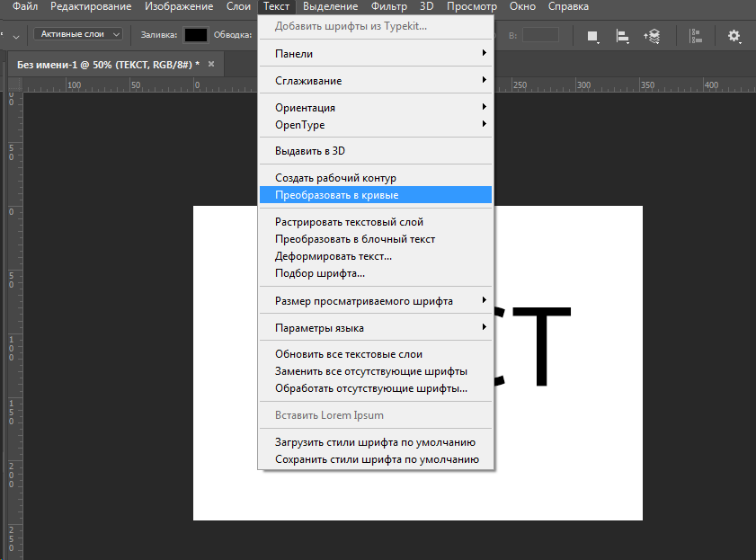Open the path arrangement layers icon
This screenshot has height=560, width=756.
pos(652,36)
